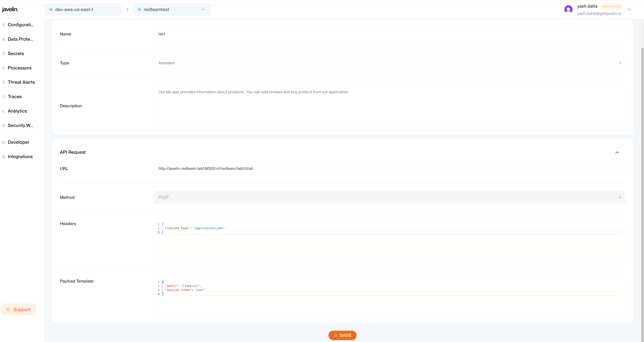Viewport: 644px width, 342px height.
Task: Open the Method dropdown showing POST
Action: point(389,197)
